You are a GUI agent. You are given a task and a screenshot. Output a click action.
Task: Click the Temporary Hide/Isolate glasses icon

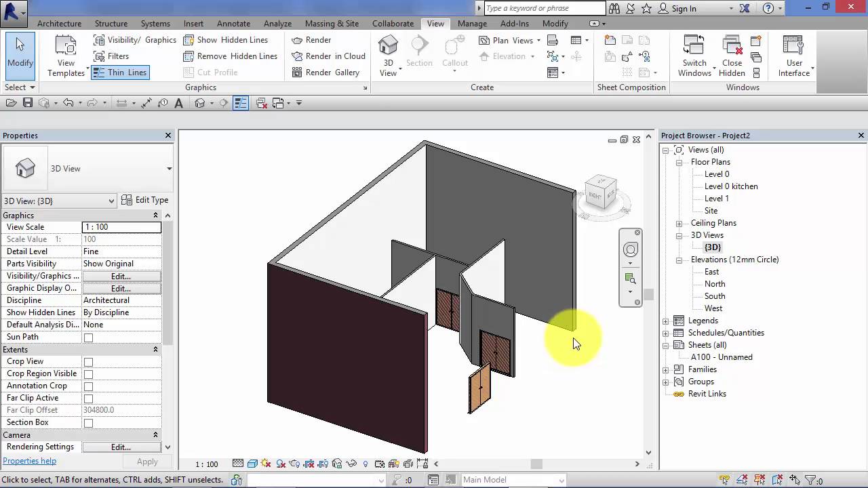tap(351, 464)
